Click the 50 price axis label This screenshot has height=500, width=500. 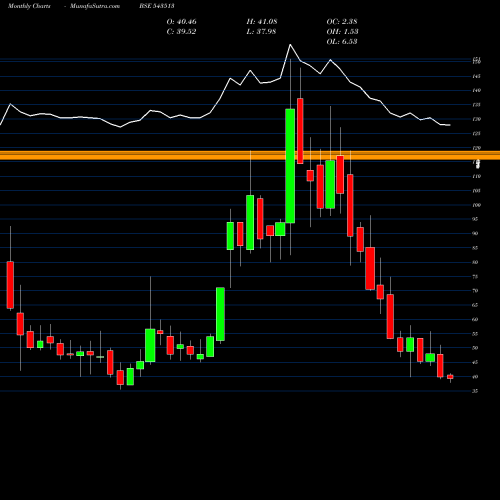click(x=475, y=348)
